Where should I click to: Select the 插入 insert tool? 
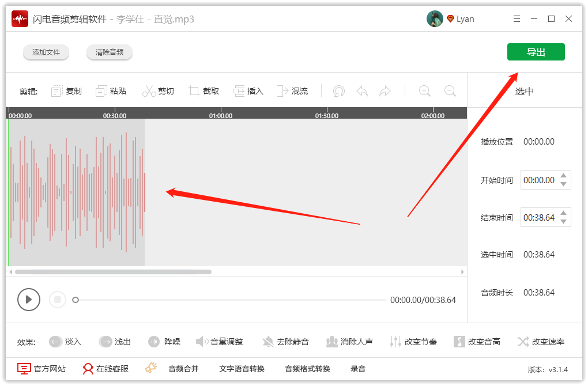tap(248, 91)
